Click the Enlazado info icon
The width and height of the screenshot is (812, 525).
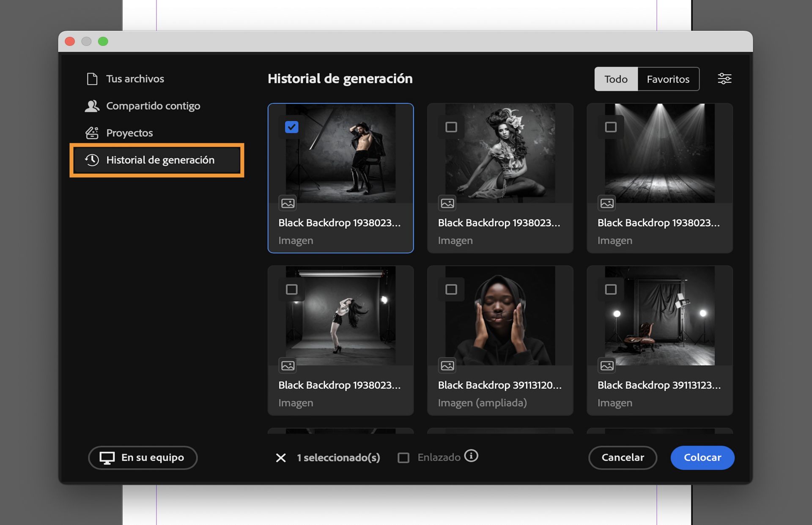pos(471,456)
